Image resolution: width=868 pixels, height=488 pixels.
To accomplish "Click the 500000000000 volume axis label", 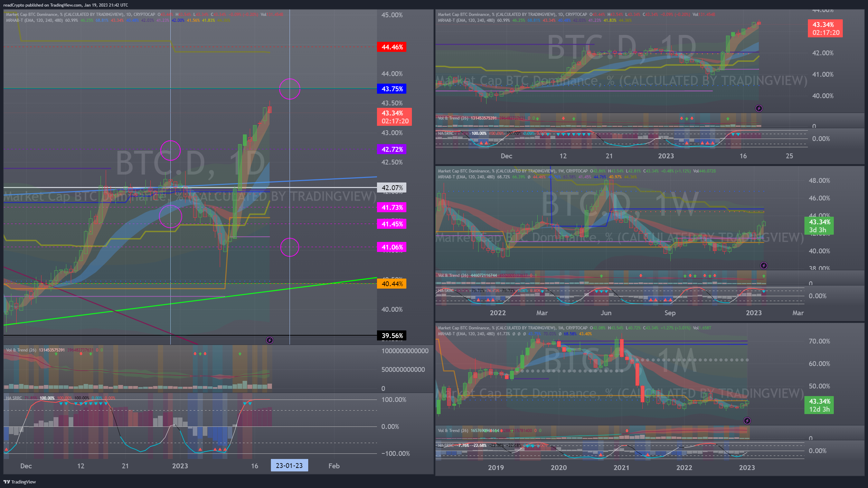I will pos(403,369).
